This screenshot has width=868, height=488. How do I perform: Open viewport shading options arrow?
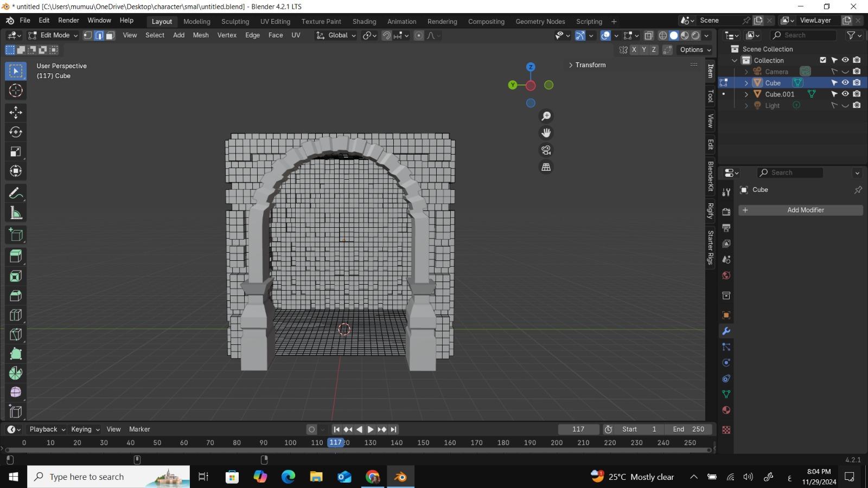707,35
